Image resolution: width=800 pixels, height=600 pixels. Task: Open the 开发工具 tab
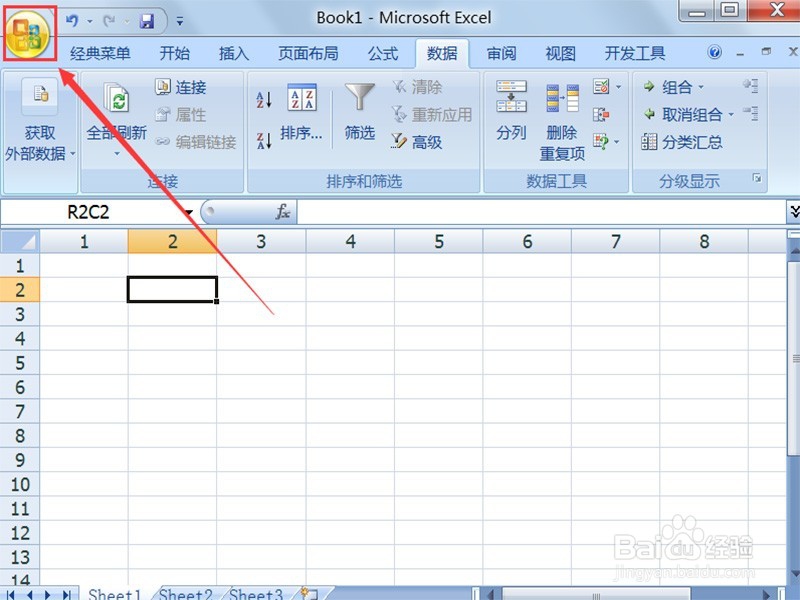pyautogui.click(x=635, y=54)
